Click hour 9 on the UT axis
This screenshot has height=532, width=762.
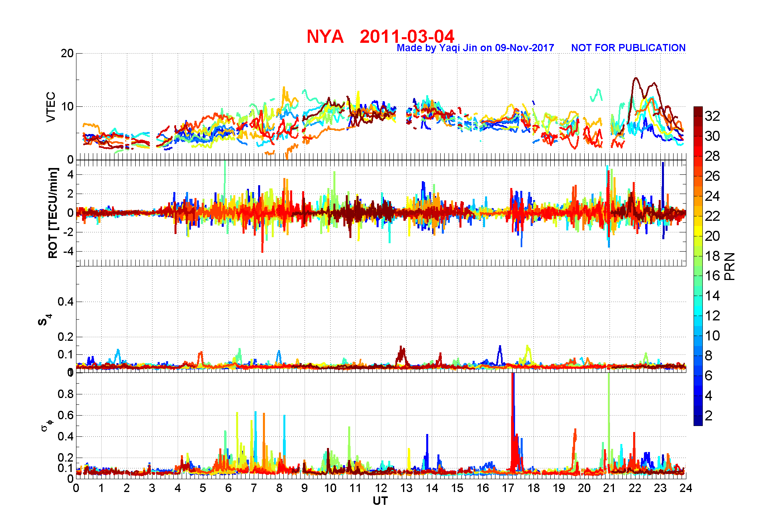(x=305, y=488)
